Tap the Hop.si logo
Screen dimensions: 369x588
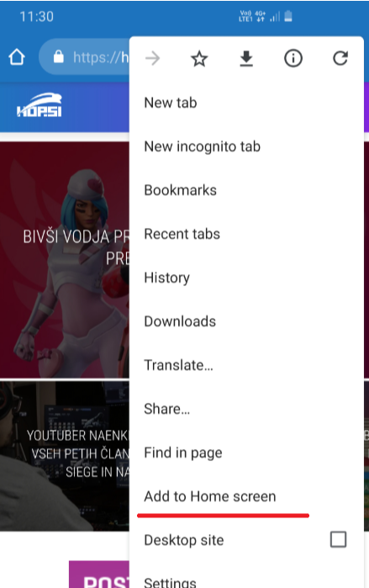[x=40, y=105]
